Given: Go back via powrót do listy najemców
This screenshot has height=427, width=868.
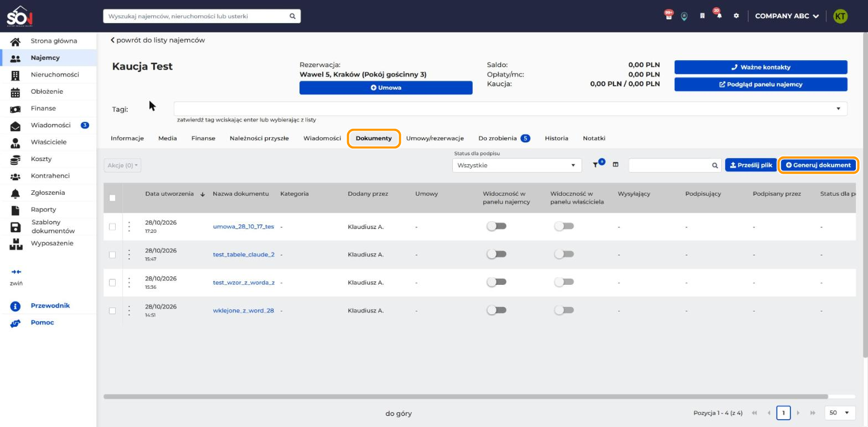Looking at the screenshot, I should [158, 40].
